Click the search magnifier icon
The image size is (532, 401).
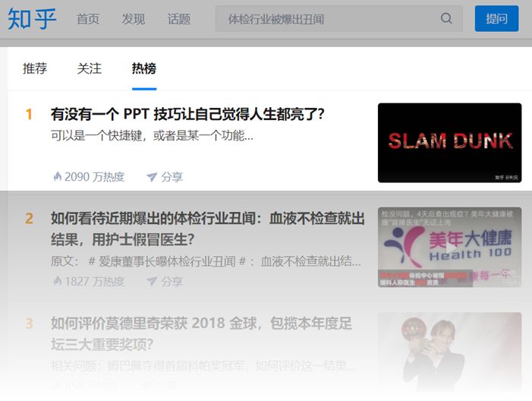point(446,18)
